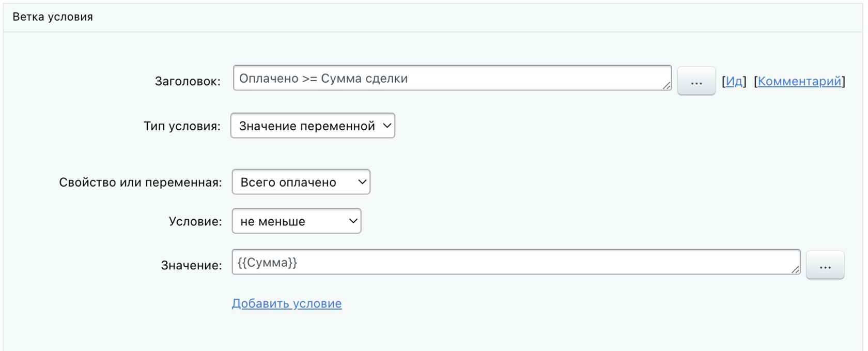
Task: Open the Значение переменной condition type dropdown
Action: pos(312,126)
